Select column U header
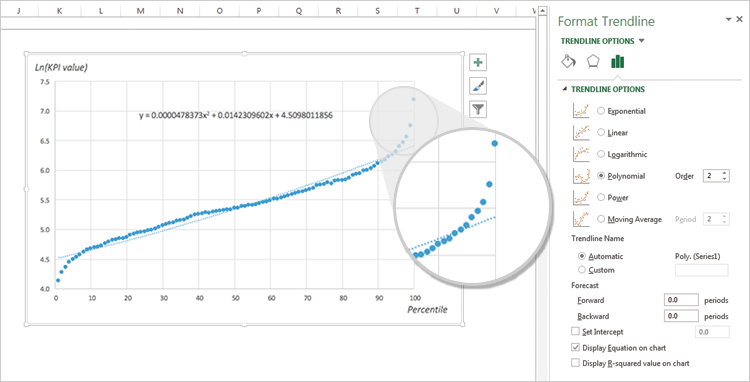The width and height of the screenshot is (750, 382). (x=457, y=11)
